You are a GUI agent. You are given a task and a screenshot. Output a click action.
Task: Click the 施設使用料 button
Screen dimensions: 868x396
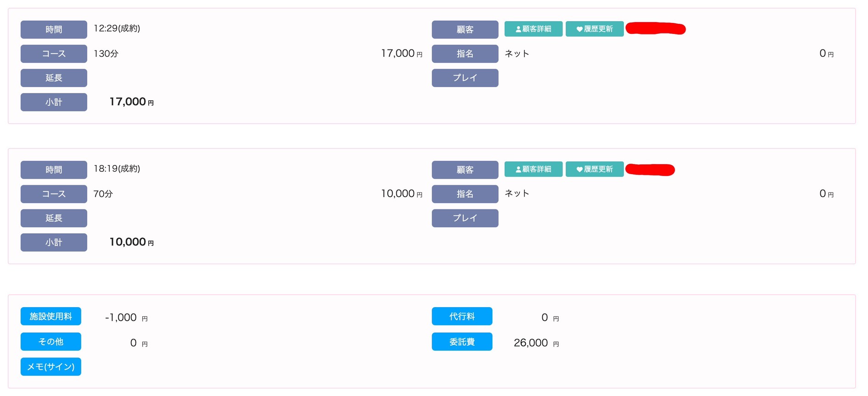pos(51,316)
